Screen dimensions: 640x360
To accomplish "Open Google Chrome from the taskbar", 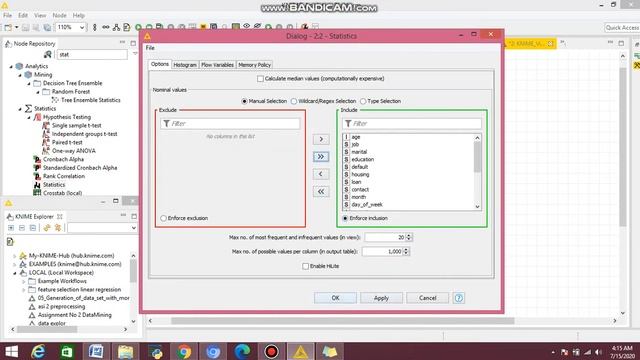I will point(184,351).
